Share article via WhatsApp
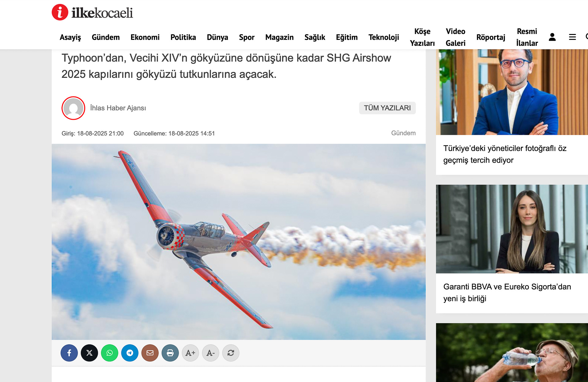This screenshot has width=588, height=382. pos(110,353)
